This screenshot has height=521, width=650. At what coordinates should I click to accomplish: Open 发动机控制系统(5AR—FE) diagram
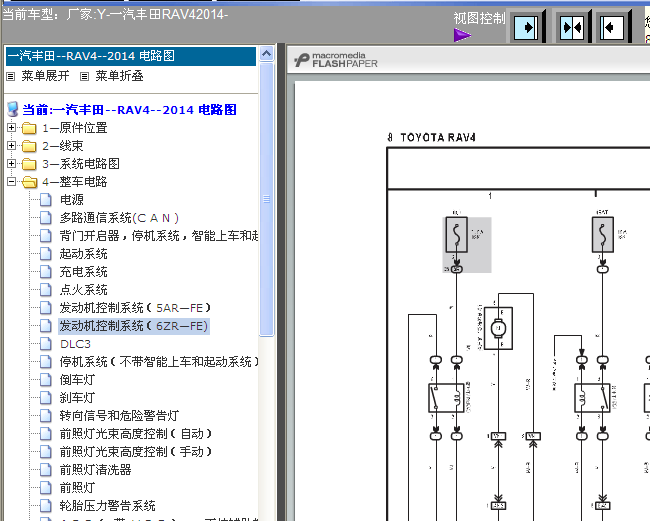tap(135, 308)
